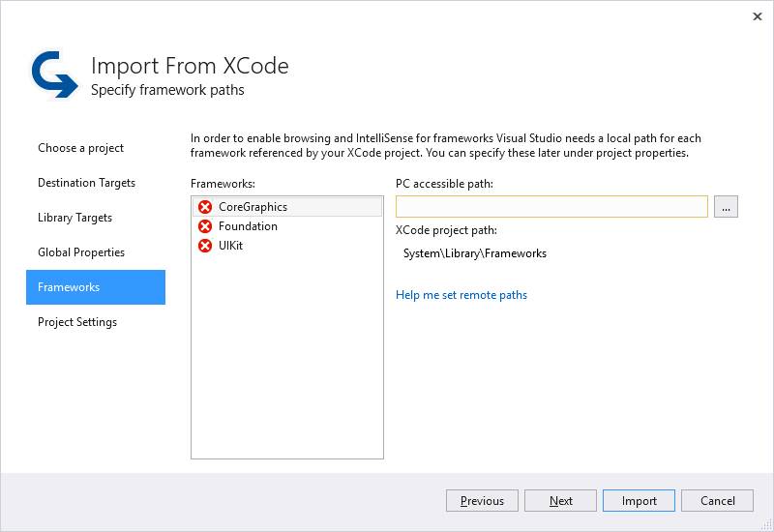Click the red error icon beside UIKit

click(x=205, y=246)
